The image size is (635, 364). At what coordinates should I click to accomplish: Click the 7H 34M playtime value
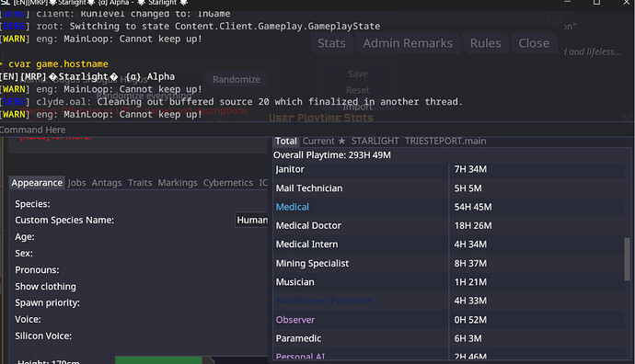[x=470, y=169]
